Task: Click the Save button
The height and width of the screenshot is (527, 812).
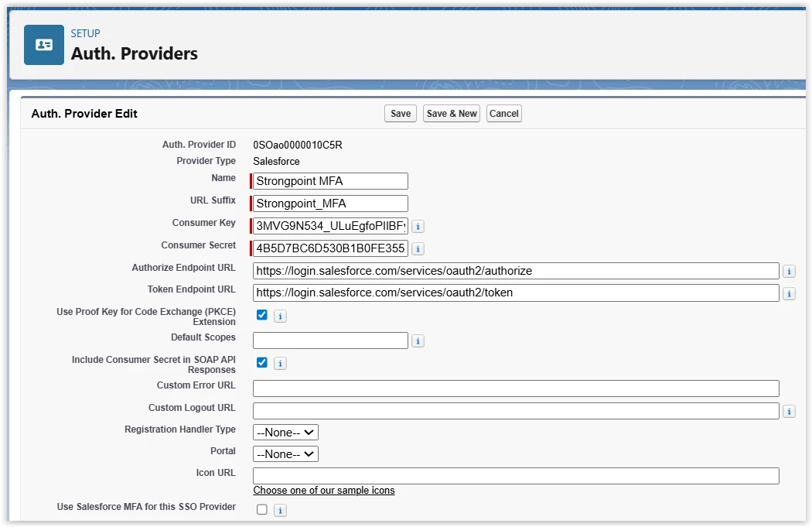Action: click(401, 114)
